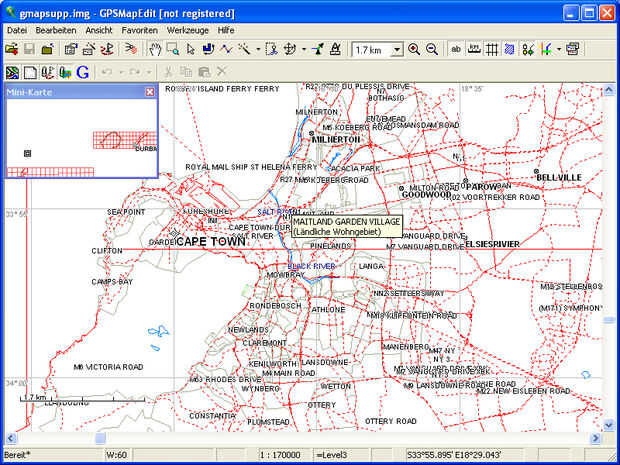Click the open file folder icon
The width and height of the screenshot is (620, 465).
coord(11,49)
